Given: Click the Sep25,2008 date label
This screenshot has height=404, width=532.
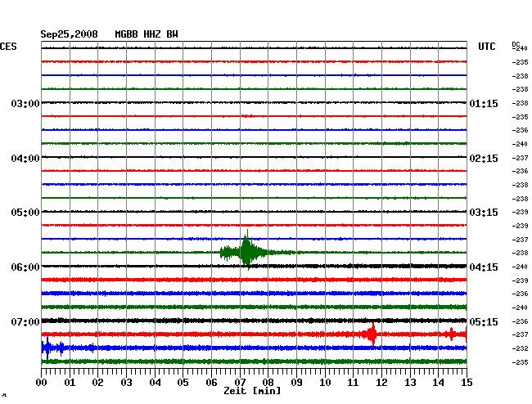Looking at the screenshot, I should coord(69,34).
